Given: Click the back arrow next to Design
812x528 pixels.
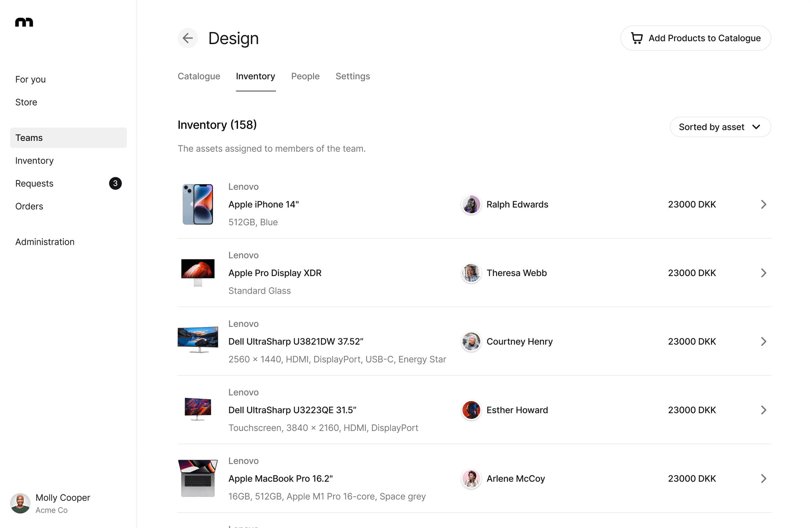Looking at the screenshot, I should [188, 38].
